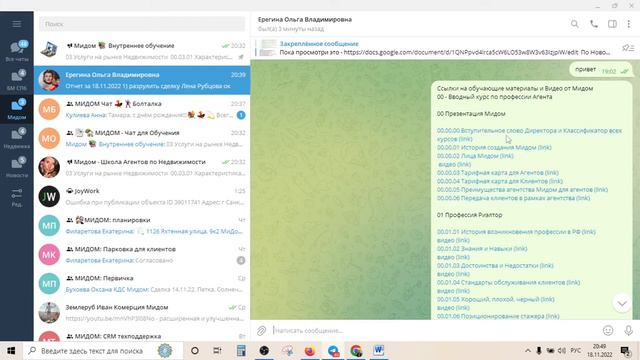This screenshot has width=640, height=360.
Task: Open Google Chrome from the taskbar
Action: [356, 351]
